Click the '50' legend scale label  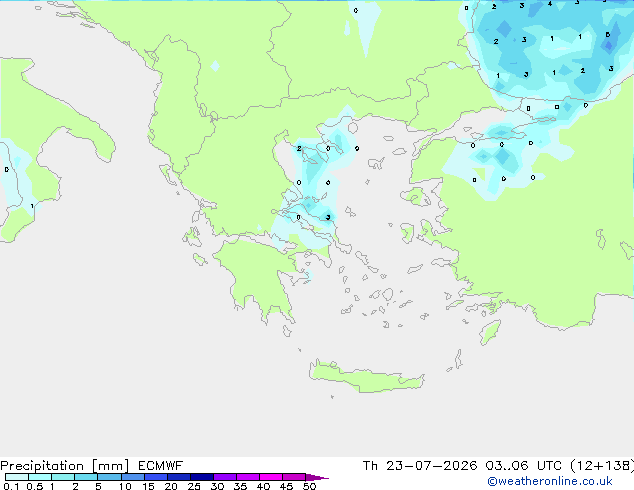coord(309,486)
